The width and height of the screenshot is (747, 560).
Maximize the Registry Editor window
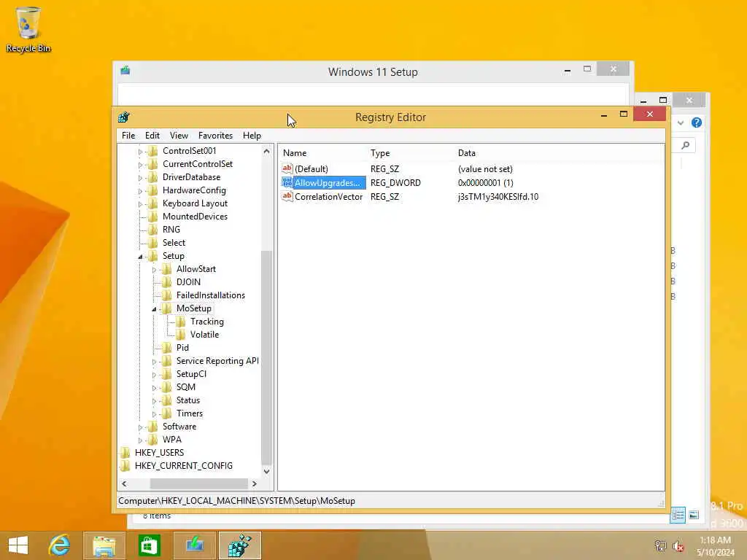point(624,114)
